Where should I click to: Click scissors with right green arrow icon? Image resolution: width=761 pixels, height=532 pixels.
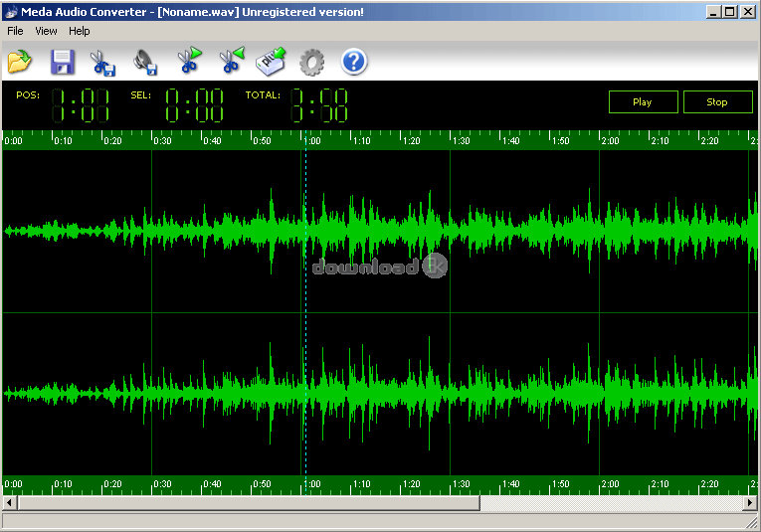(x=189, y=60)
